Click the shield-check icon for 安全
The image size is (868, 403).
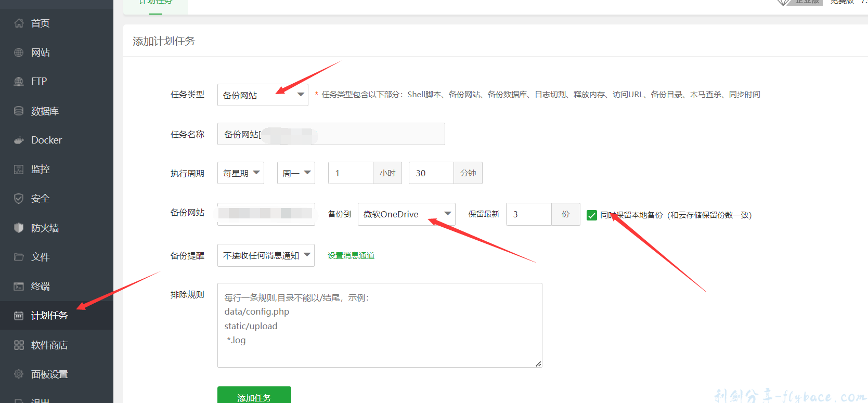pos(19,199)
